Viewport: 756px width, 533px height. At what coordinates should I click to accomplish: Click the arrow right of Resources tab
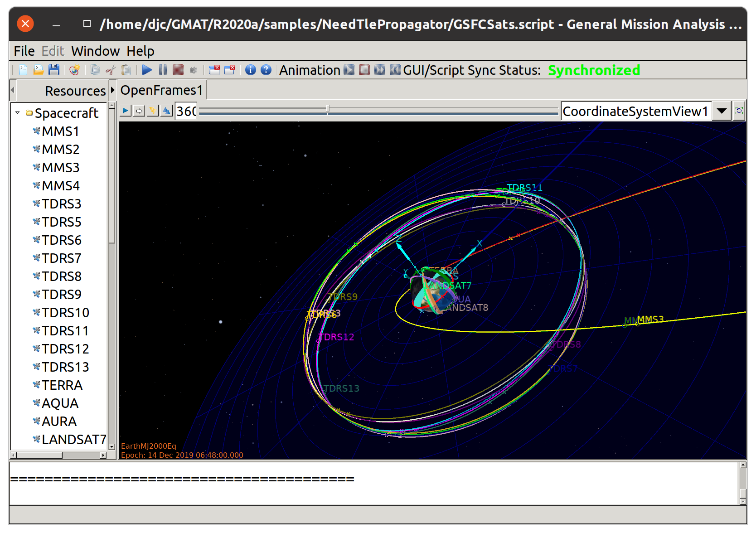(x=112, y=90)
